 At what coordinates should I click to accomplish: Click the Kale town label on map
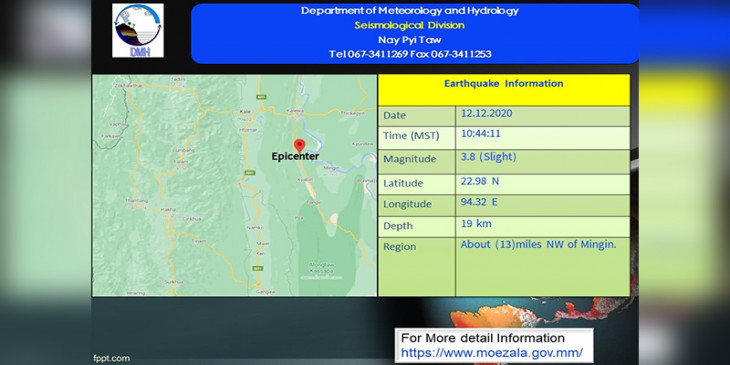tap(244, 112)
